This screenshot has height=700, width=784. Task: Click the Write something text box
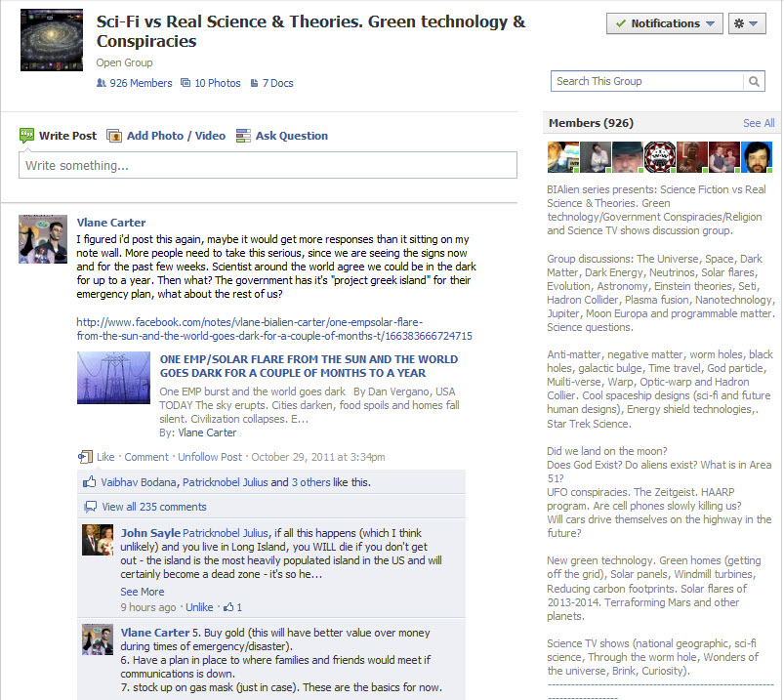coord(268,165)
